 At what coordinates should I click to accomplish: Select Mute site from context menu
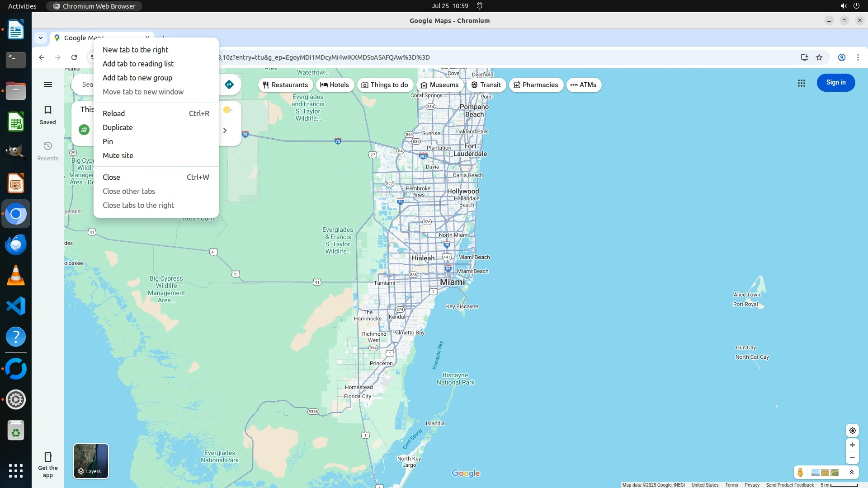tap(118, 155)
